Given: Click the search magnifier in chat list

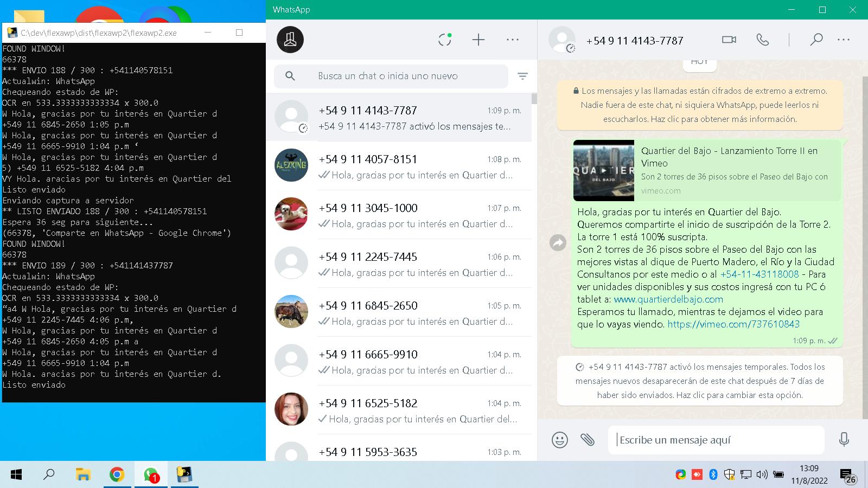Looking at the screenshot, I should point(290,76).
